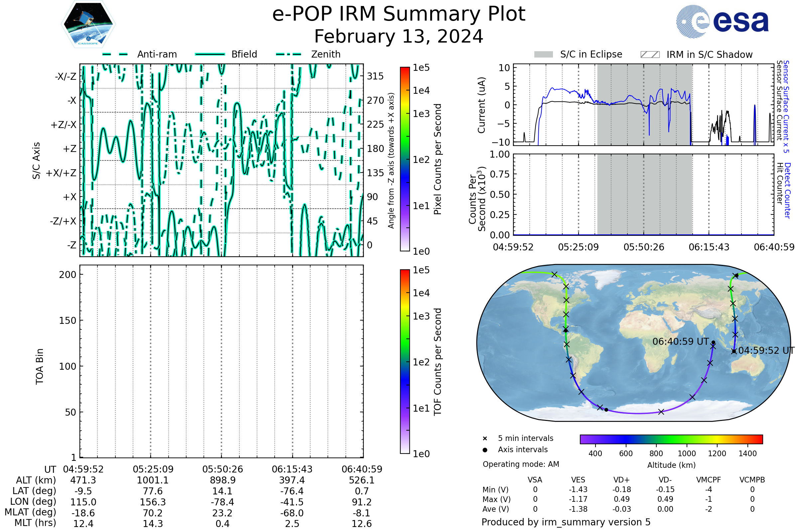
Task: Click the 04:59:52 UT map label
Action: [x=766, y=350]
